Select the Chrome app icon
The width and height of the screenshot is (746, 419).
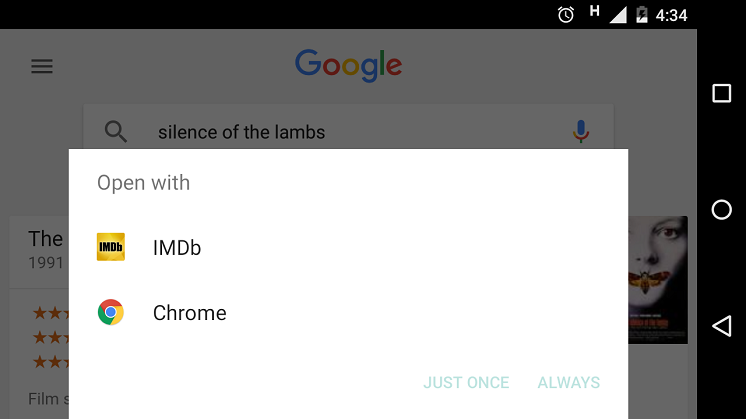coord(111,313)
